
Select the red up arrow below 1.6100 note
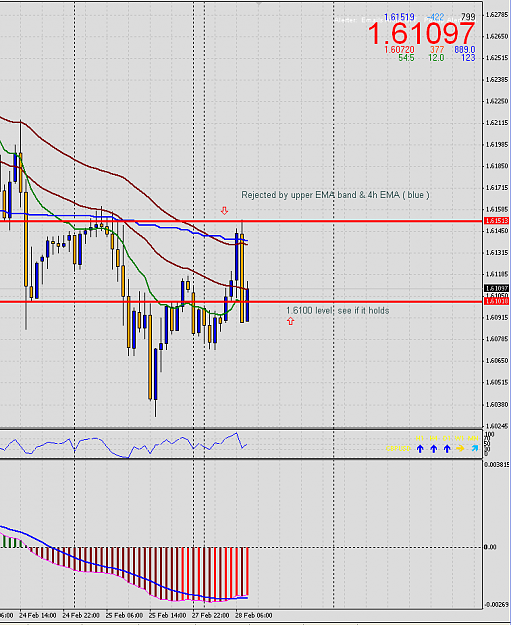pyautogui.click(x=290, y=321)
